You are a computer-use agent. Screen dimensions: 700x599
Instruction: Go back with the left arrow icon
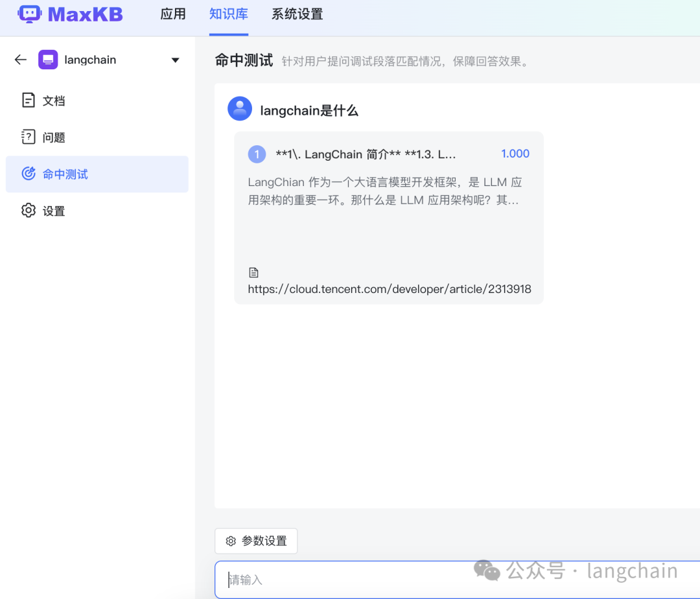pyautogui.click(x=21, y=60)
